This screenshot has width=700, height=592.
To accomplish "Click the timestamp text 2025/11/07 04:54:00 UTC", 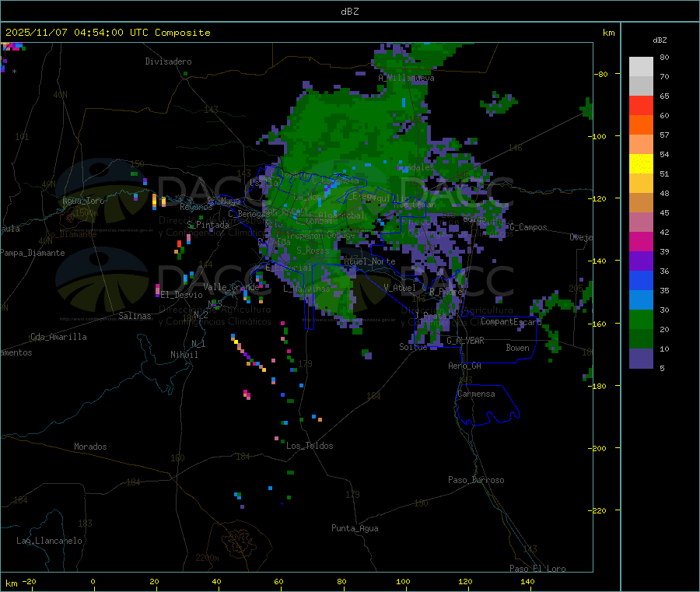I will [x=77, y=33].
